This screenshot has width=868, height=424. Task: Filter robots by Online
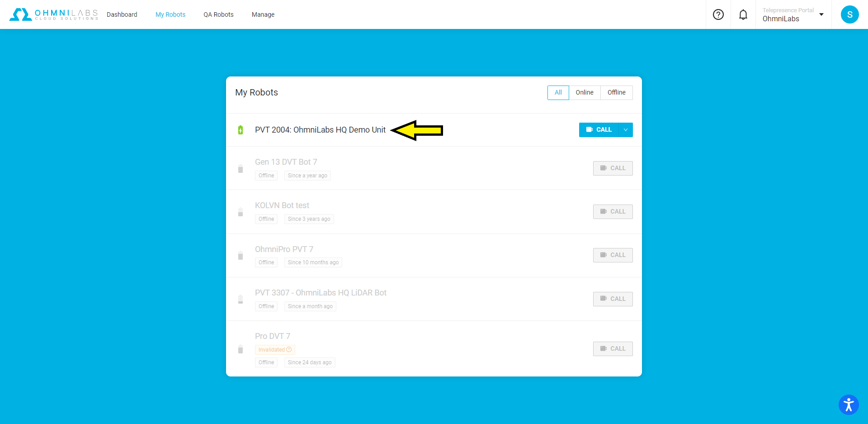pyautogui.click(x=585, y=92)
